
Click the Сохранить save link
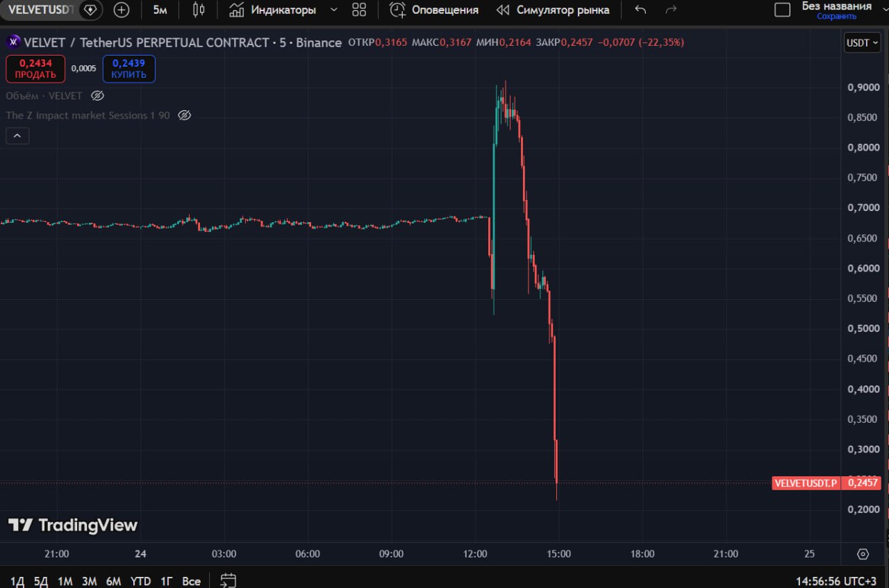pos(836,17)
